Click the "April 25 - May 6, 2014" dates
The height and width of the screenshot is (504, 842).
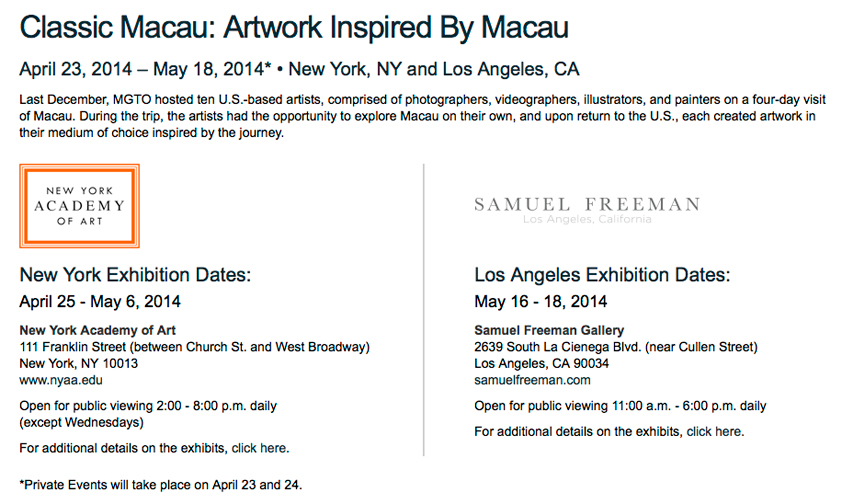pos(100,301)
